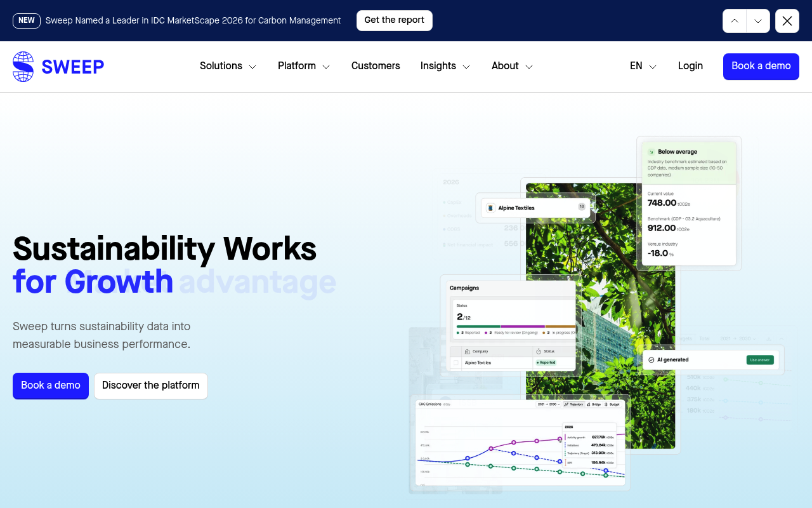Image resolution: width=812 pixels, height=508 pixels.
Task: Dismiss the announcement banner with X
Action: click(x=787, y=21)
